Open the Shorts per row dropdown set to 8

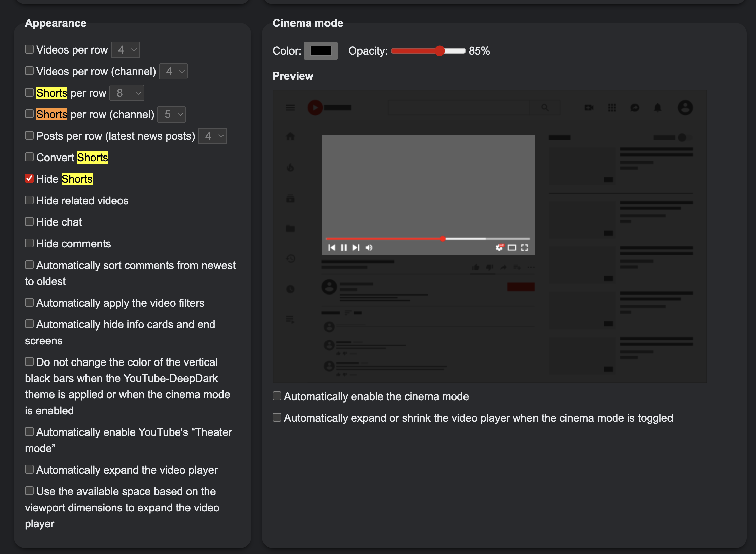click(127, 93)
